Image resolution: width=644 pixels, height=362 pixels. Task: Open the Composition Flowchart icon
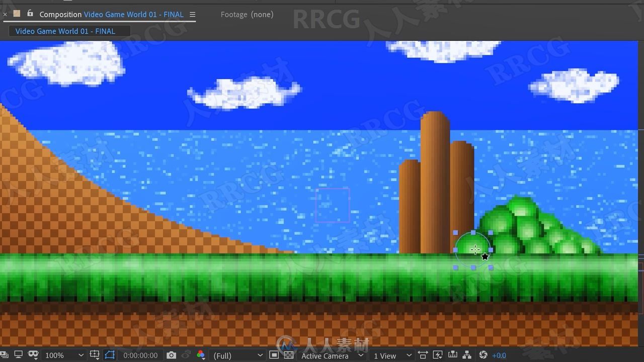click(x=467, y=355)
